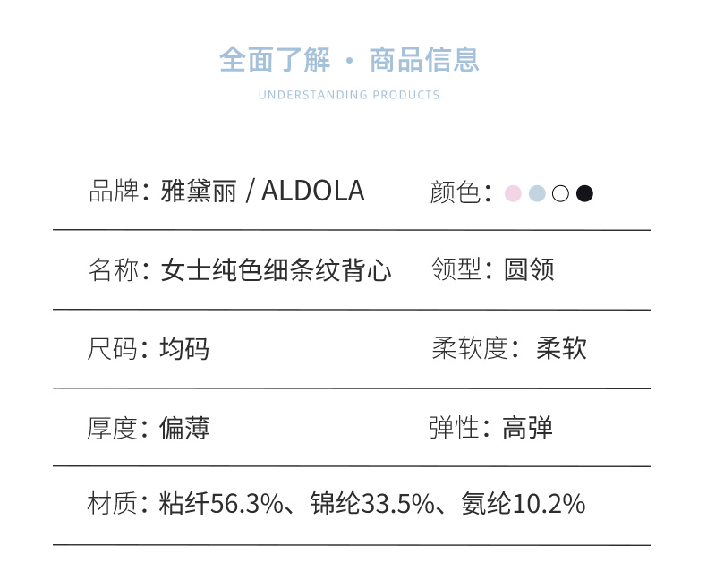Click the 偏薄 thickness value
Viewport: 707px width, 588px height.
point(184,427)
